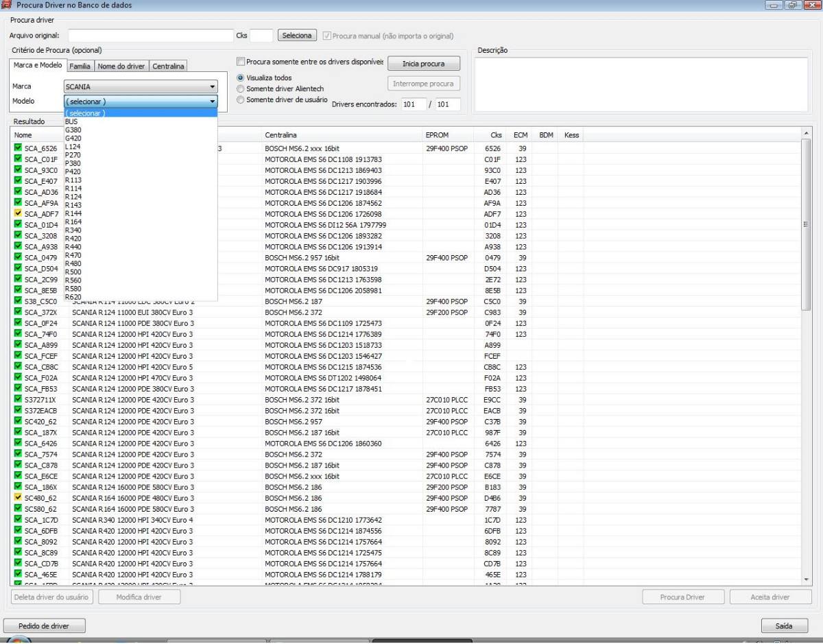Screen dimensions: 823x644
Task: Toggle the yellow check icon for SCA_ADF7
Action: click(18, 214)
